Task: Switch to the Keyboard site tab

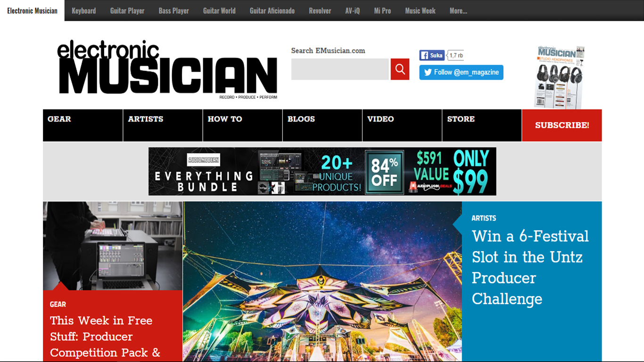Action: (84, 10)
